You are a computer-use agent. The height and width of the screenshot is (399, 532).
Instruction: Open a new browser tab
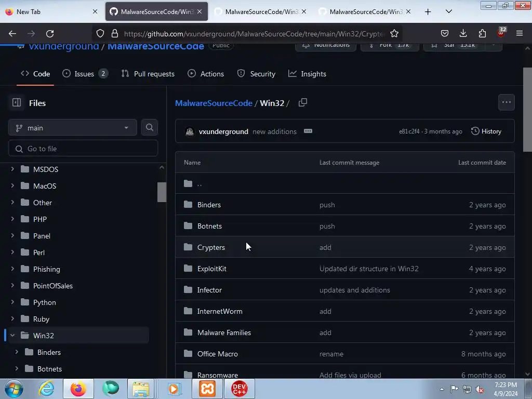pyautogui.click(x=428, y=12)
